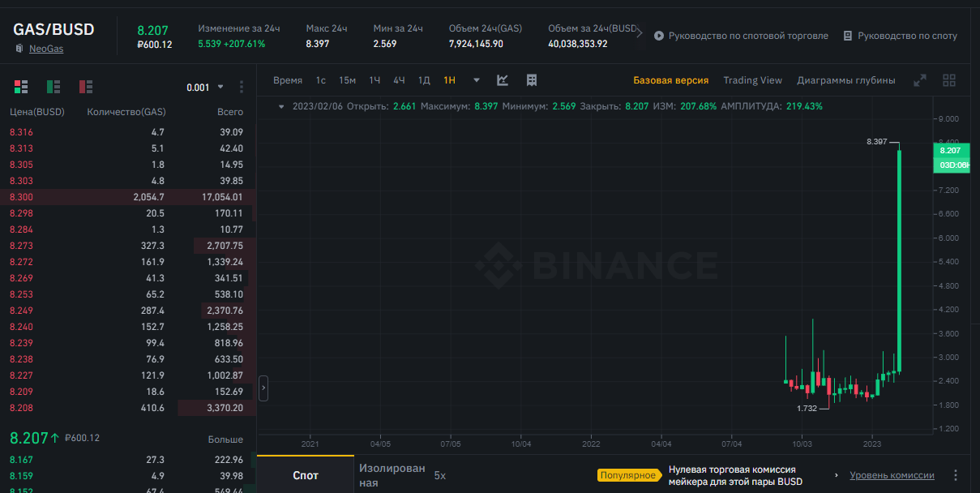Select 1с interval
980x493 pixels.
click(x=321, y=80)
